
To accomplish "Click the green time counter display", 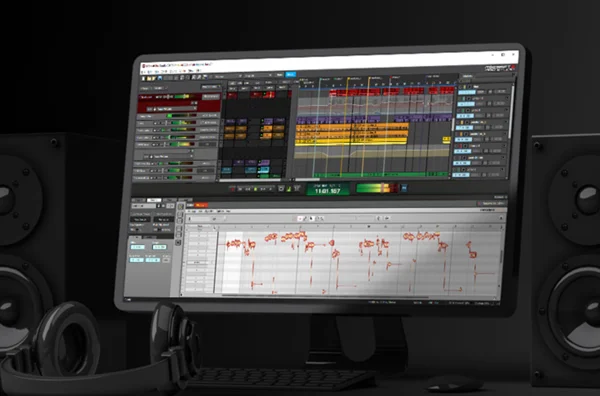I will [x=327, y=189].
